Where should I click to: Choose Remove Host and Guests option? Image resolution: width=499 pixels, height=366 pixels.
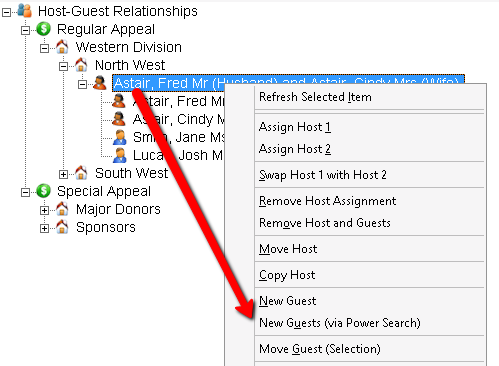[x=325, y=223]
